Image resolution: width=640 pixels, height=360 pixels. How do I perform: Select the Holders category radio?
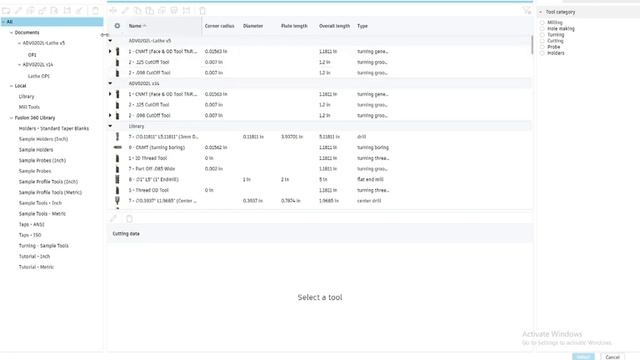point(542,53)
